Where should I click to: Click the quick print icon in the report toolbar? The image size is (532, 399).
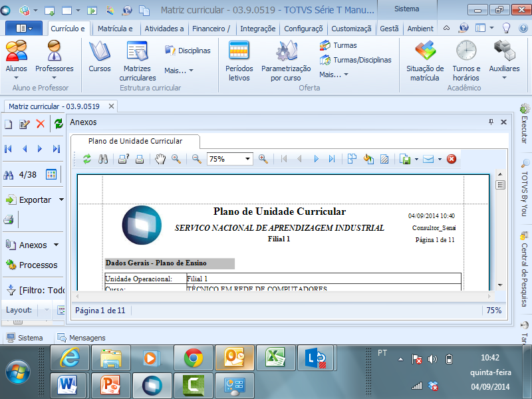tap(140, 159)
